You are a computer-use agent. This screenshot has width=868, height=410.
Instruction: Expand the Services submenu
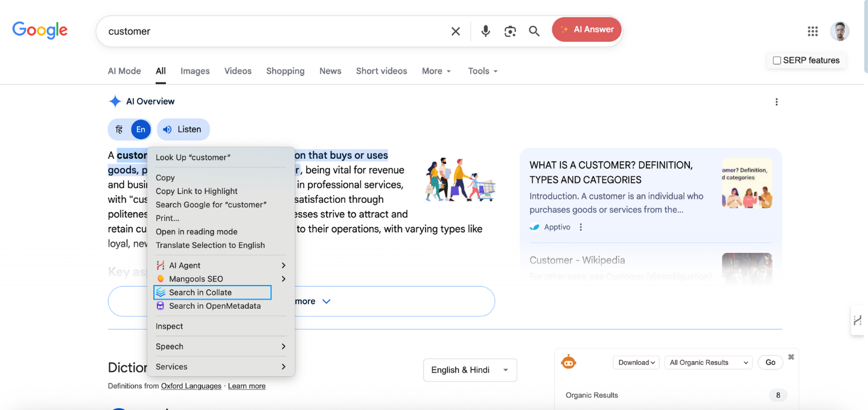[283, 367]
